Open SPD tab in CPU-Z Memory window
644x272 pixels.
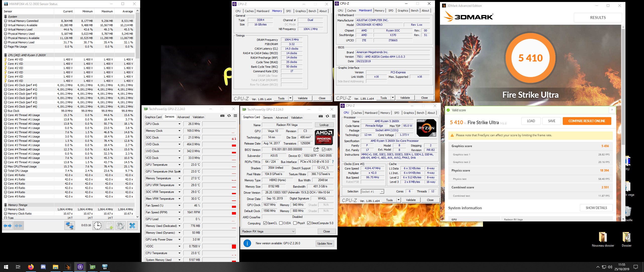(x=289, y=11)
